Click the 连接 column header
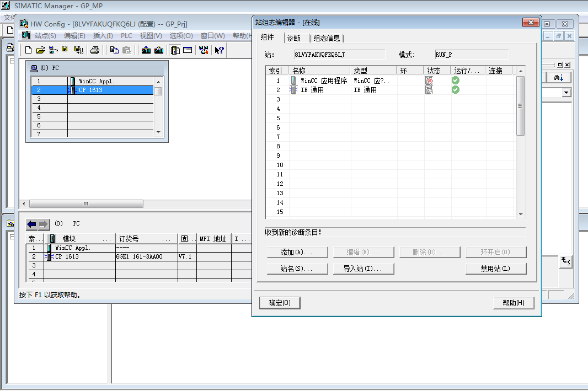 coord(499,71)
